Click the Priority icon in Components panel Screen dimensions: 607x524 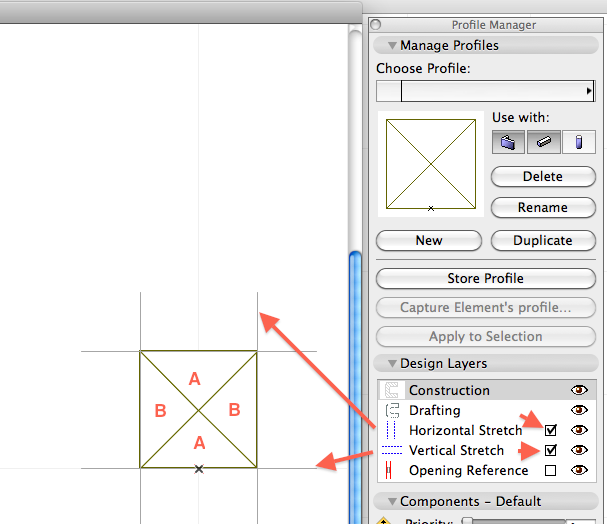(383, 521)
